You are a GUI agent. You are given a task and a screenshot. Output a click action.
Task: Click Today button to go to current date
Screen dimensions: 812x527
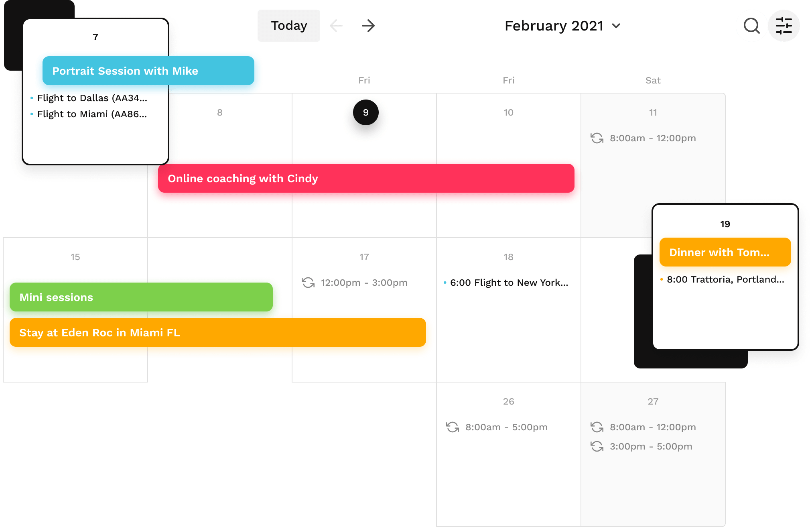[289, 25]
